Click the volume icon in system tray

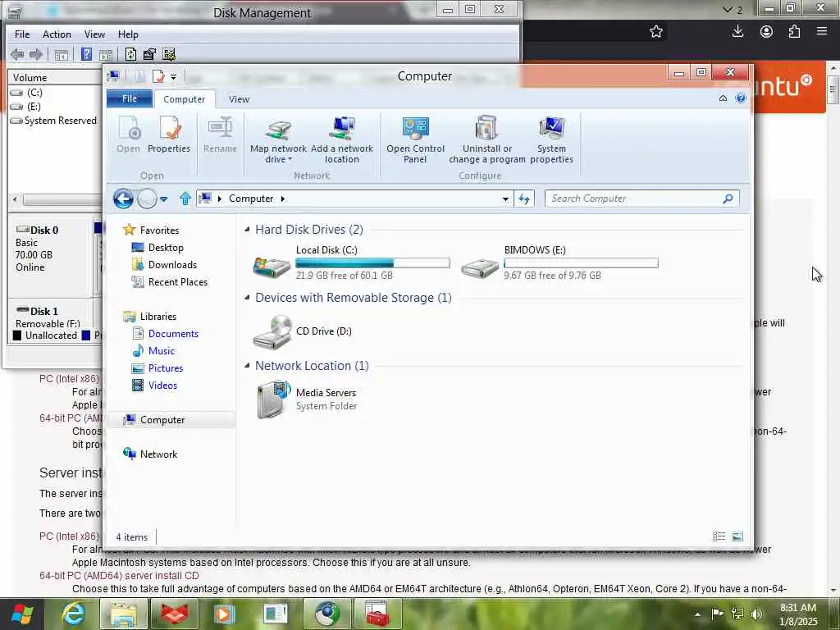click(x=756, y=614)
